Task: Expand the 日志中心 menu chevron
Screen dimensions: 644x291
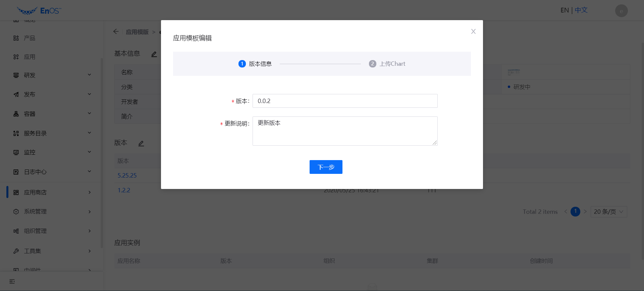Action: 89,172
